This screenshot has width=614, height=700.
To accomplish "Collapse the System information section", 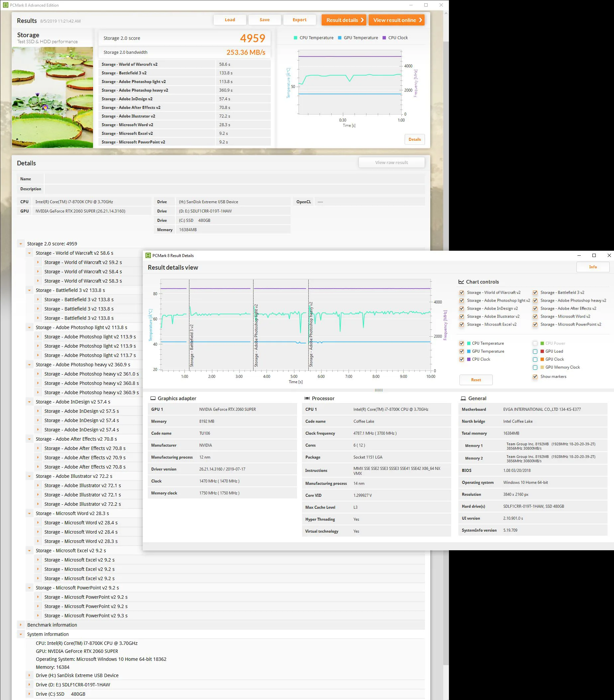I will coord(21,634).
